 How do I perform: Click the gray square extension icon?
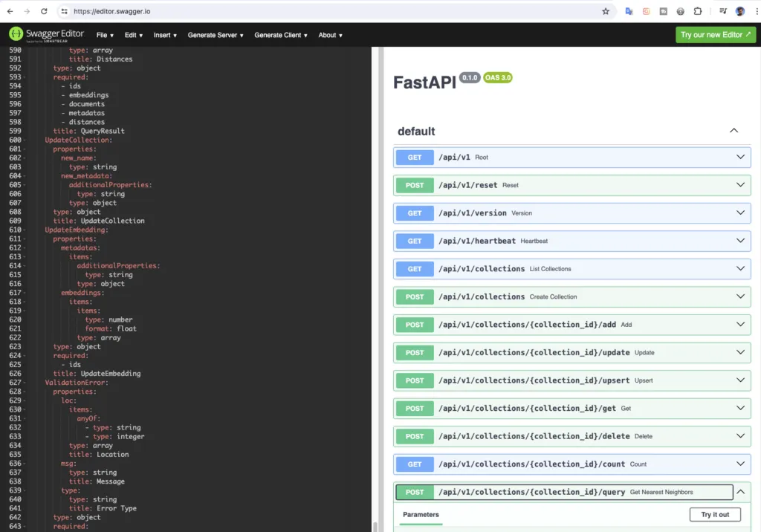click(x=663, y=11)
